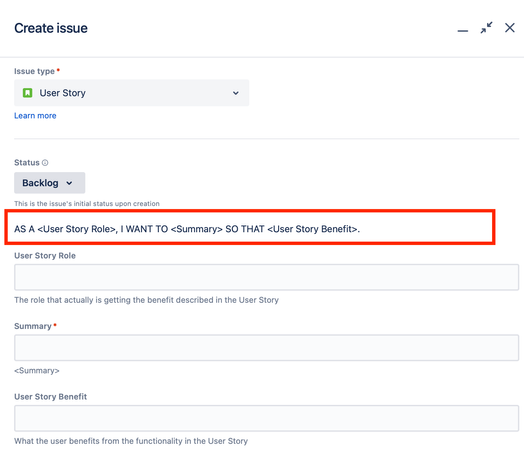Open the Learn more link
Viewport: 524px width, 449px height.
35,116
